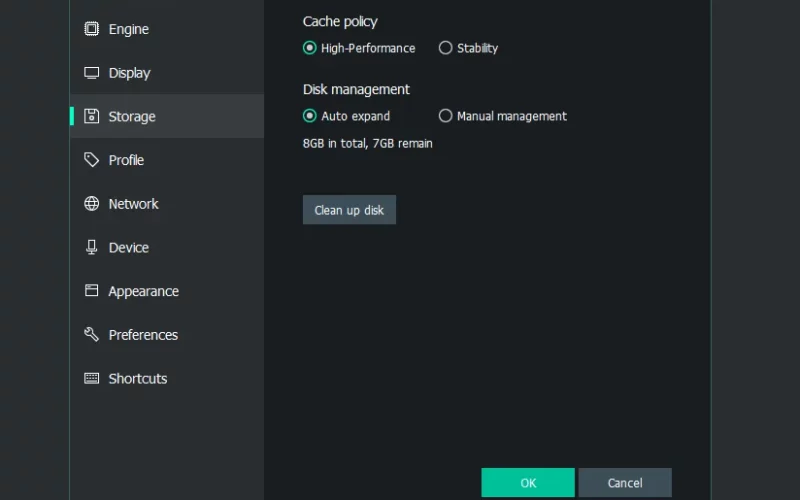Open the Network settings tab

click(167, 204)
